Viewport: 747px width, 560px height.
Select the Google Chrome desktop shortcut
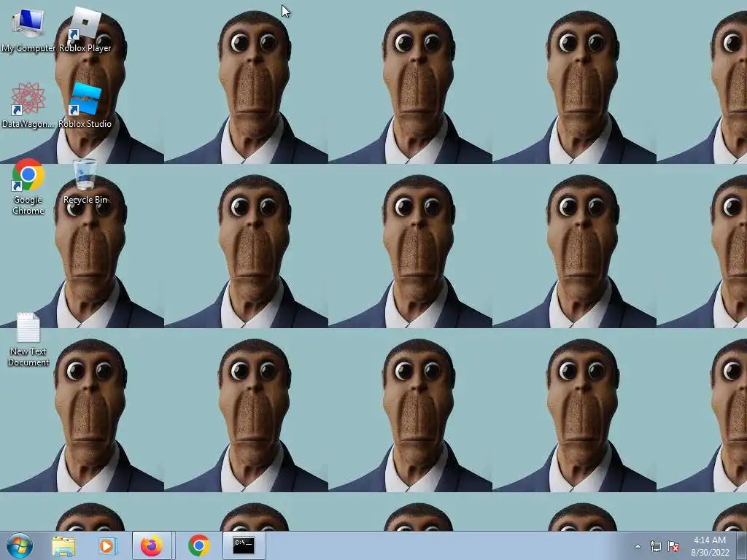[x=28, y=186]
